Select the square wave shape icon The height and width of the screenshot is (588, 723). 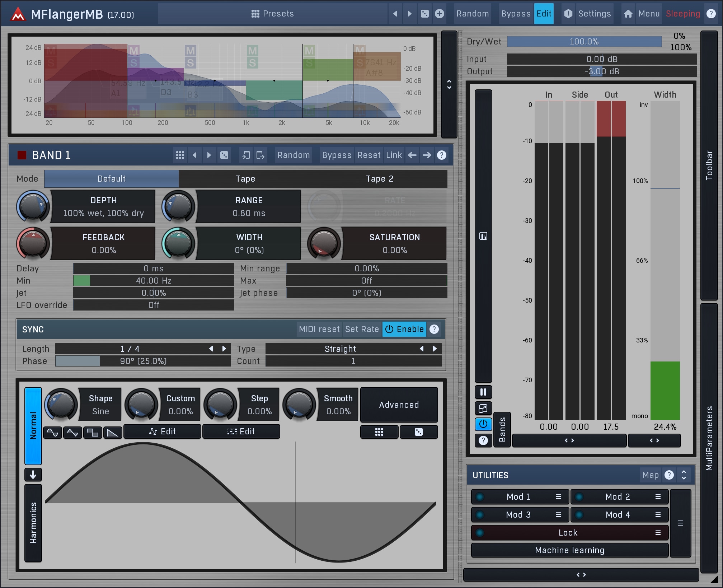pyautogui.click(x=93, y=433)
